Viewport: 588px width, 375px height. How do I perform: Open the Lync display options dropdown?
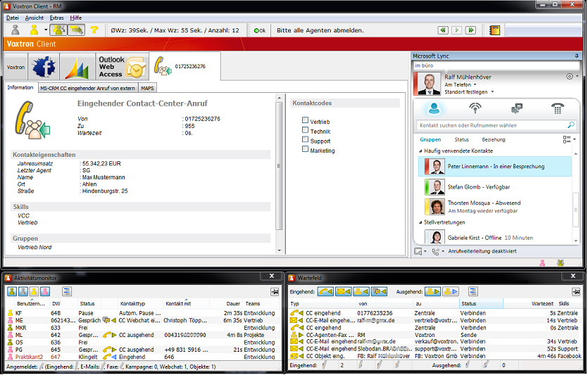click(569, 139)
